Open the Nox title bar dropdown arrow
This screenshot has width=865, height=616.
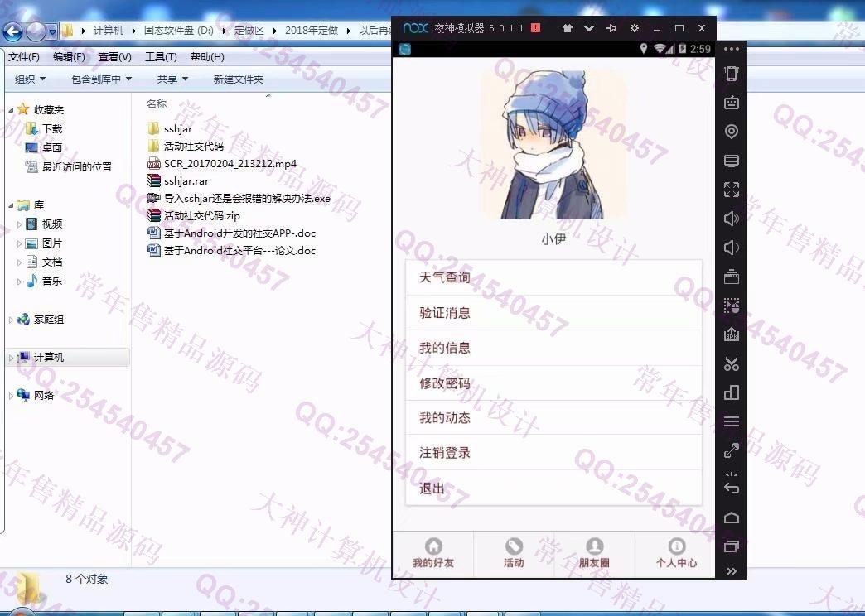[589, 28]
